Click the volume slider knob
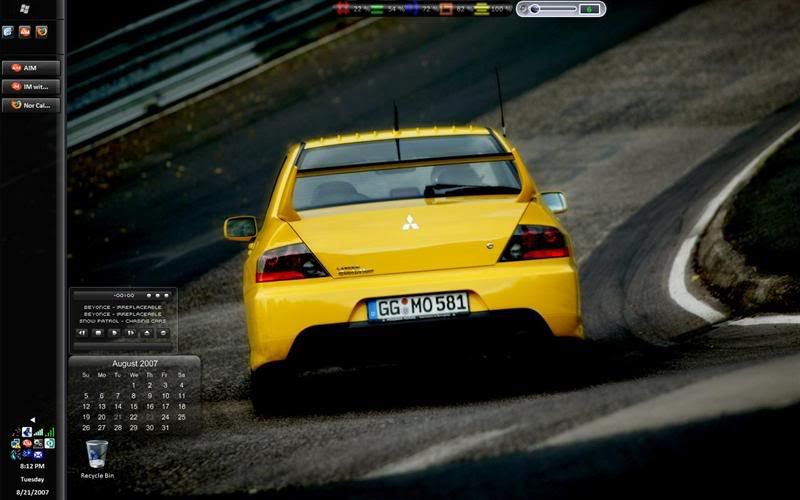Image resolution: width=800 pixels, height=500 pixels. pyautogui.click(x=535, y=9)
